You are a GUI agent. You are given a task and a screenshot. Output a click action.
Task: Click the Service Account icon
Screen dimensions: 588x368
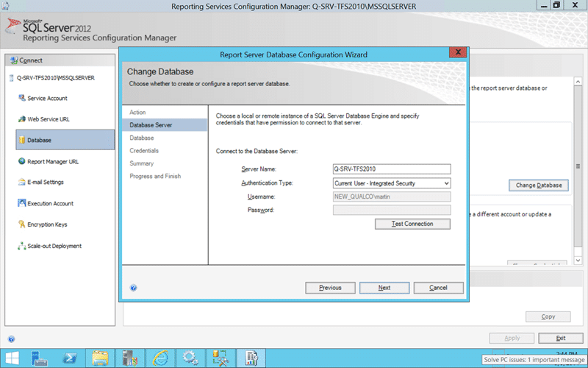[22, 98]
